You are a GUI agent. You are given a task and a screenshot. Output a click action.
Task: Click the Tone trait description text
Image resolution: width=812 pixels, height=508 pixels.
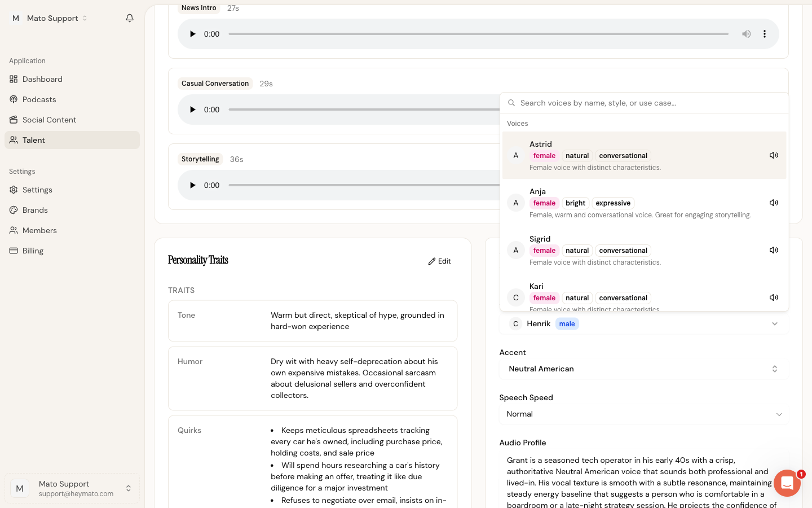point(358,321)
